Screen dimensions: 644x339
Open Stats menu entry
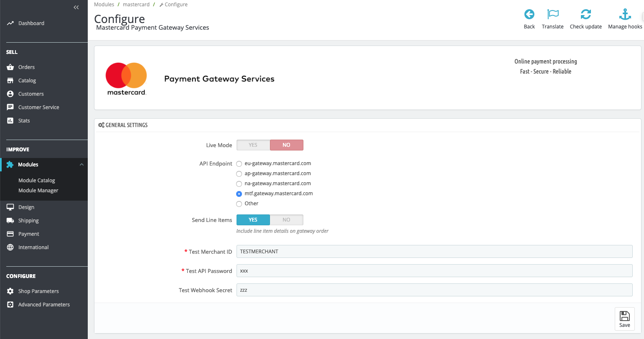[x=24, y=120]
